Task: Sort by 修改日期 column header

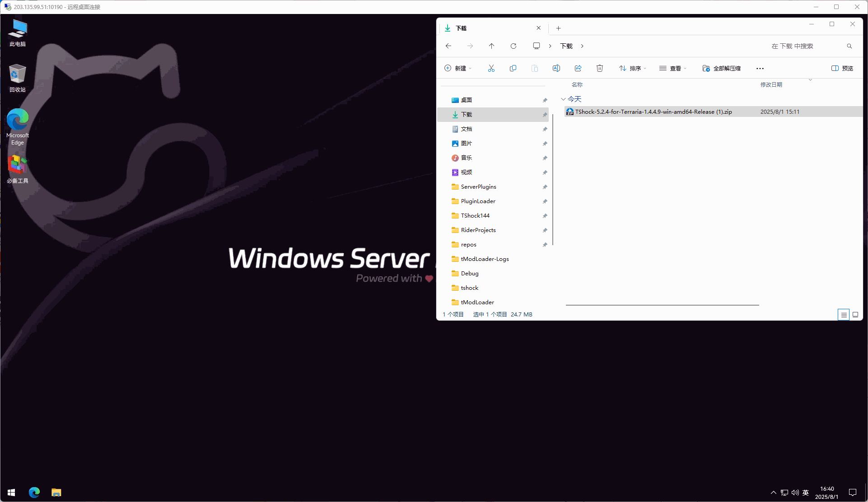Action: click(771, 85)
